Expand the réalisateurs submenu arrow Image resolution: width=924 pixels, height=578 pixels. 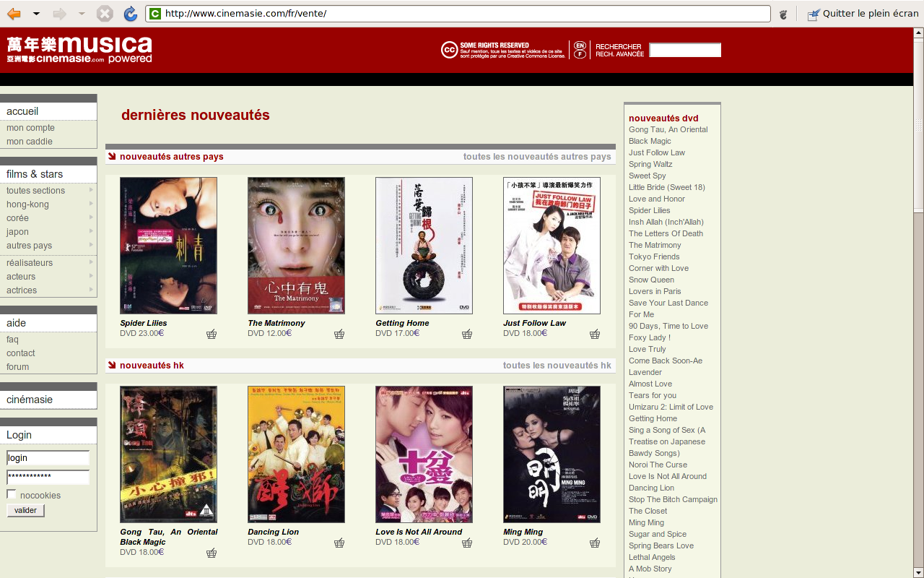tap(91, 262)
